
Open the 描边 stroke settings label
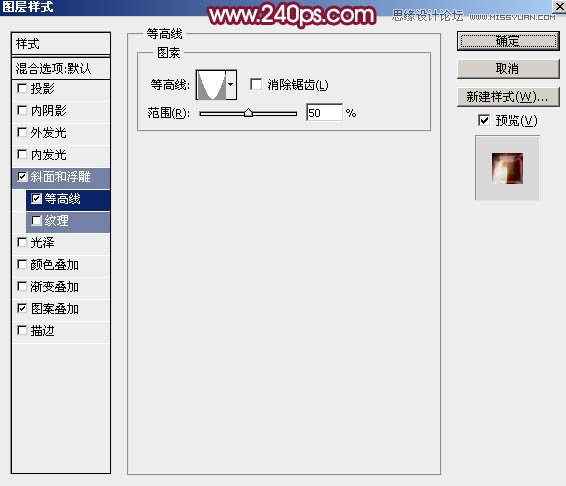click(x=42, y=331)
